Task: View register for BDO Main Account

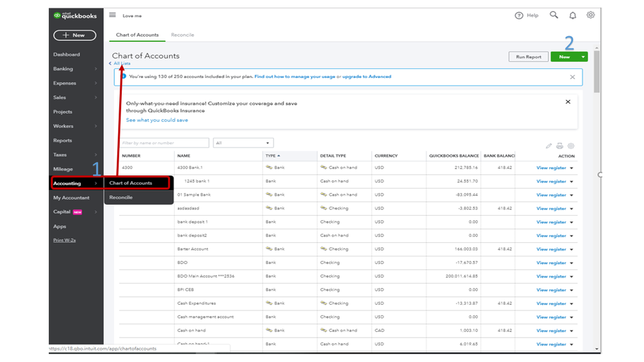Action: (x=551, y=276)
